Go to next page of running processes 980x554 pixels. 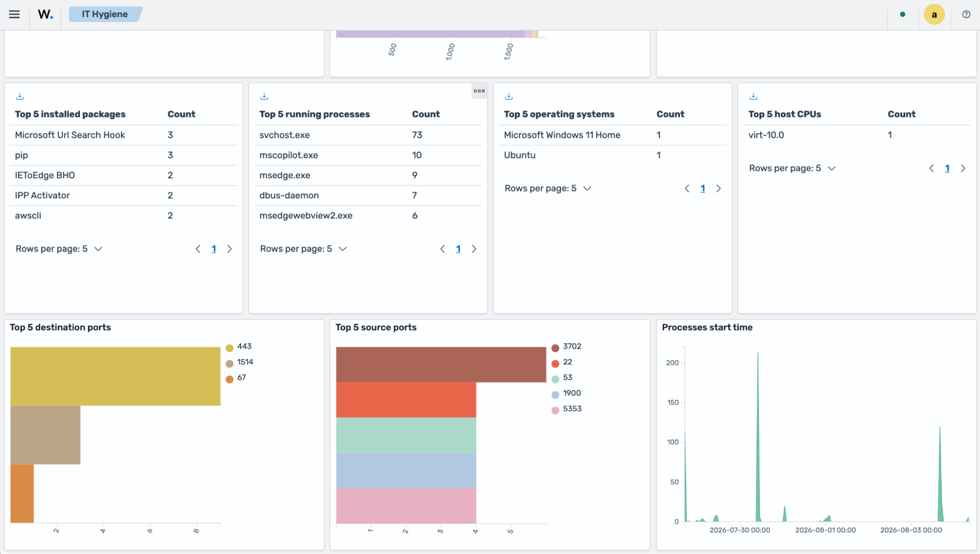tap(474, 249)
